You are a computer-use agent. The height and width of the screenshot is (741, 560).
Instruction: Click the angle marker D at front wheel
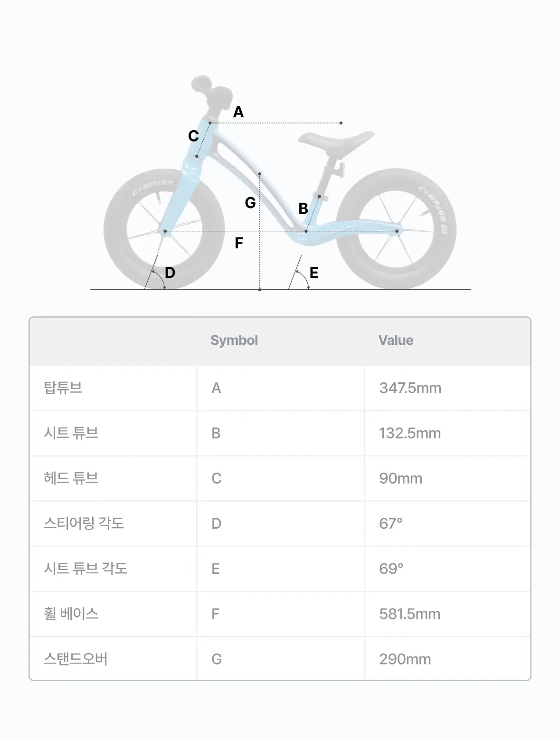pyautogui.click(x=170, y=273)
